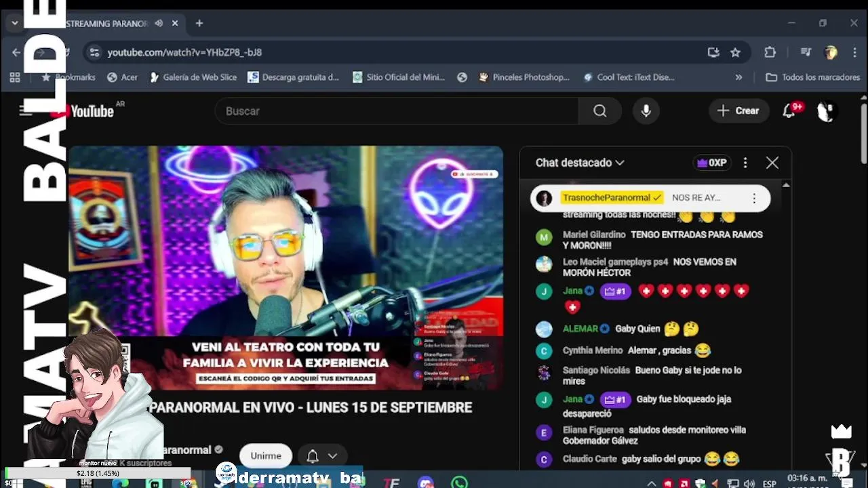
Task: Click the video title PARANORMAL EN VIVO
Action: tap(311, 407)
